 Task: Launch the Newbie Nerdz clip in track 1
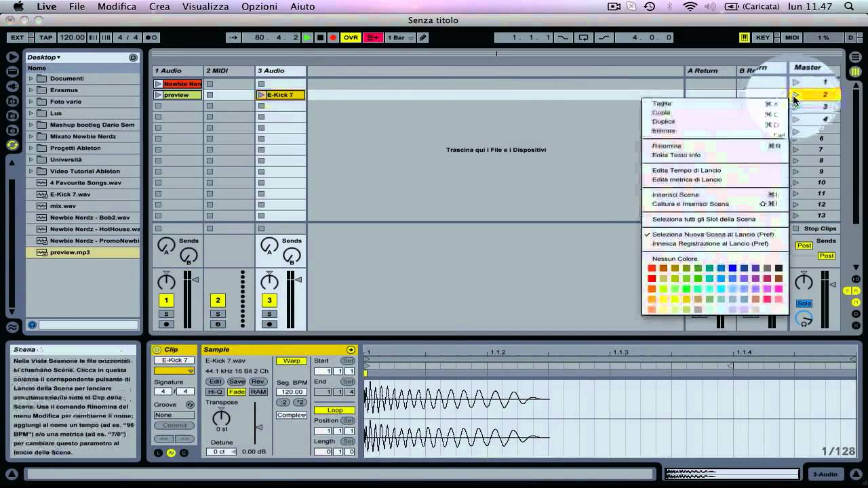(x=158, y=84)
